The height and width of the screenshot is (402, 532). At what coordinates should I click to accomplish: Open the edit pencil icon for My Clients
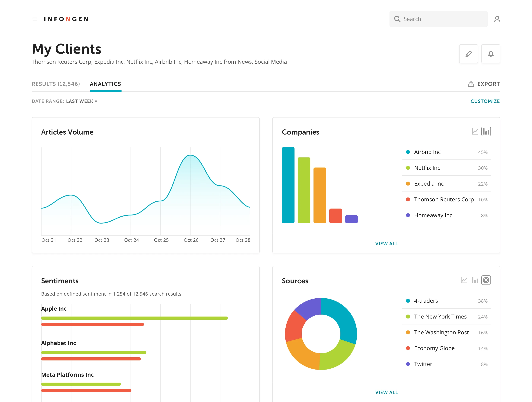[468, 54]
